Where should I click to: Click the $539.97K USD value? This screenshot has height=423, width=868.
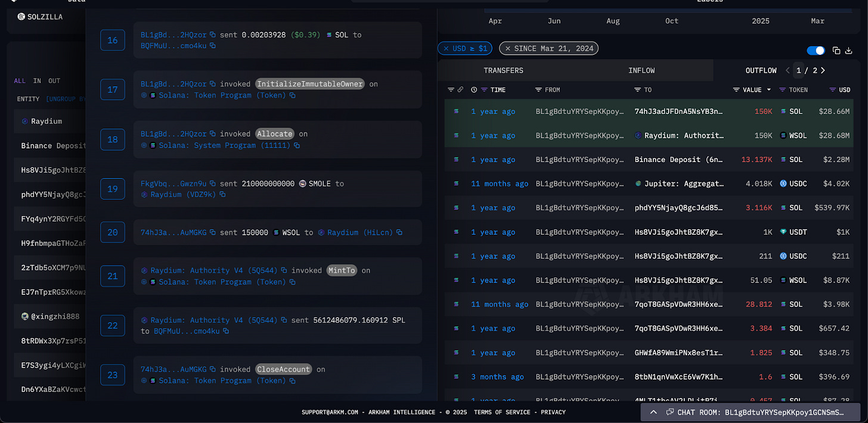coord(832,208)
